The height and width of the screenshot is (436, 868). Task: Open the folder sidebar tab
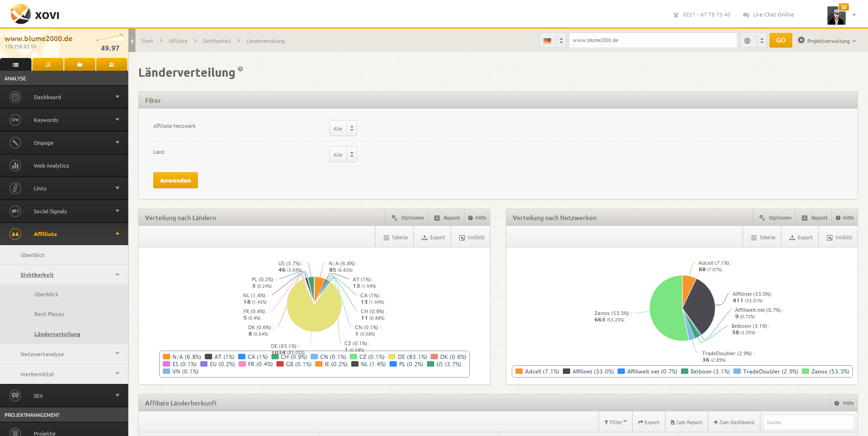80,64
